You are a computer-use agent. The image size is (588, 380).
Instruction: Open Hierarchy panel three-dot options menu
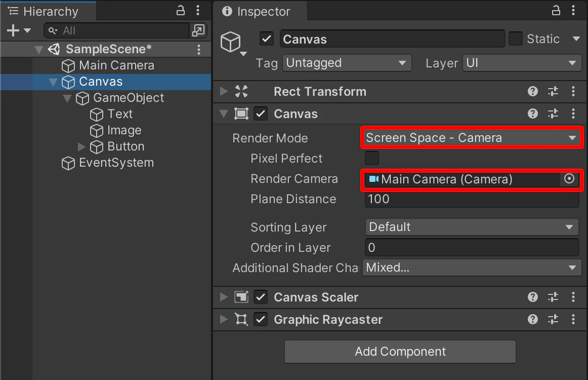(198, 11)
